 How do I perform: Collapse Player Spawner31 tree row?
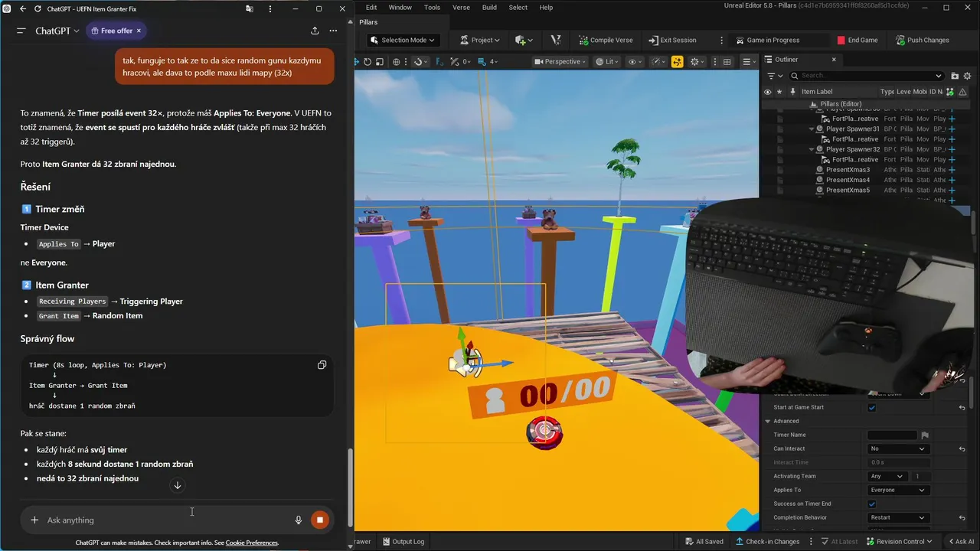tap(812, 129)
